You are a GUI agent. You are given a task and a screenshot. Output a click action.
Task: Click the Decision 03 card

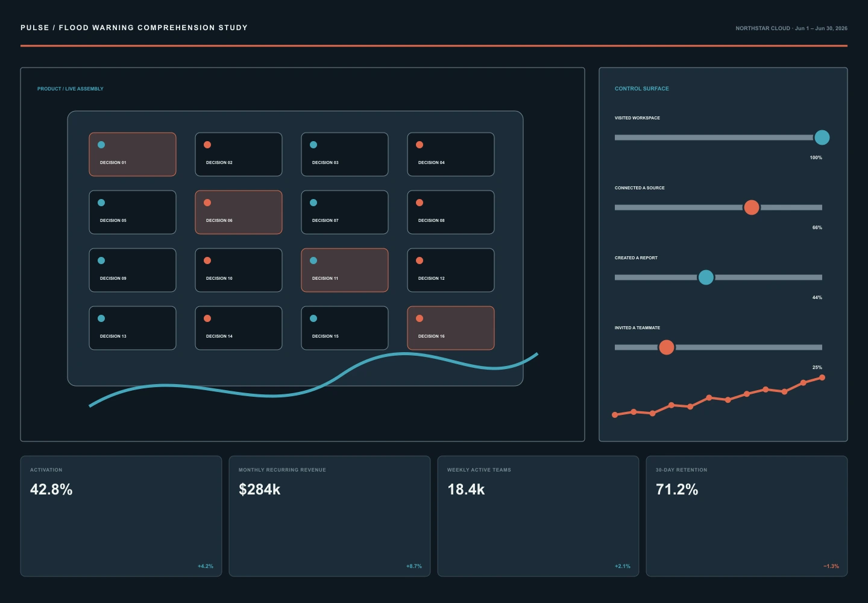[x=345, y=154]
